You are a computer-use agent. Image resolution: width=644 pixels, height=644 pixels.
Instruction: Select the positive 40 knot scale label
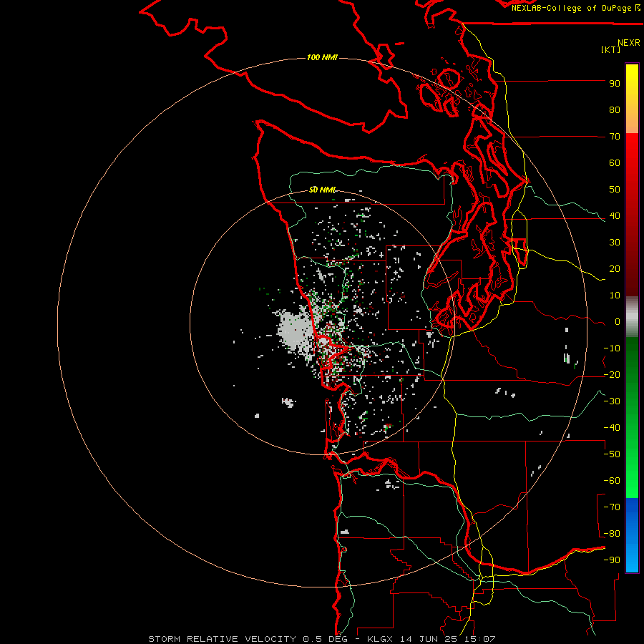[x=615, y=215]
